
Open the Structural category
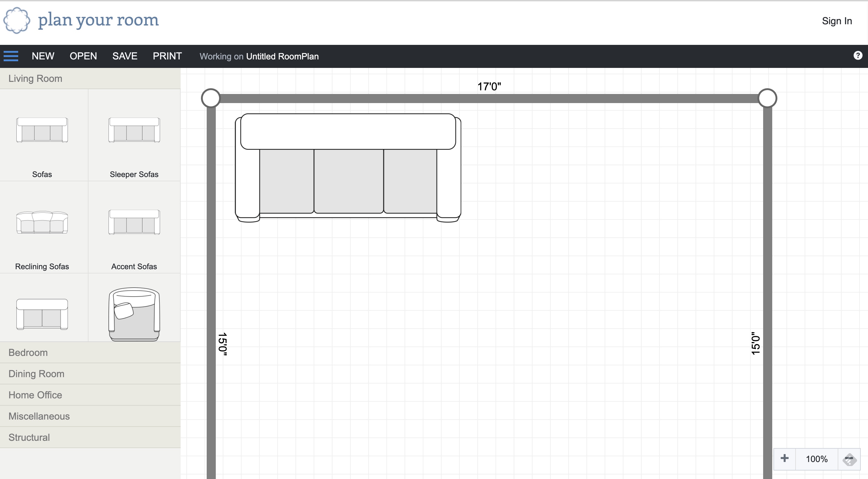pyautogui.click(x=29, y=437)
